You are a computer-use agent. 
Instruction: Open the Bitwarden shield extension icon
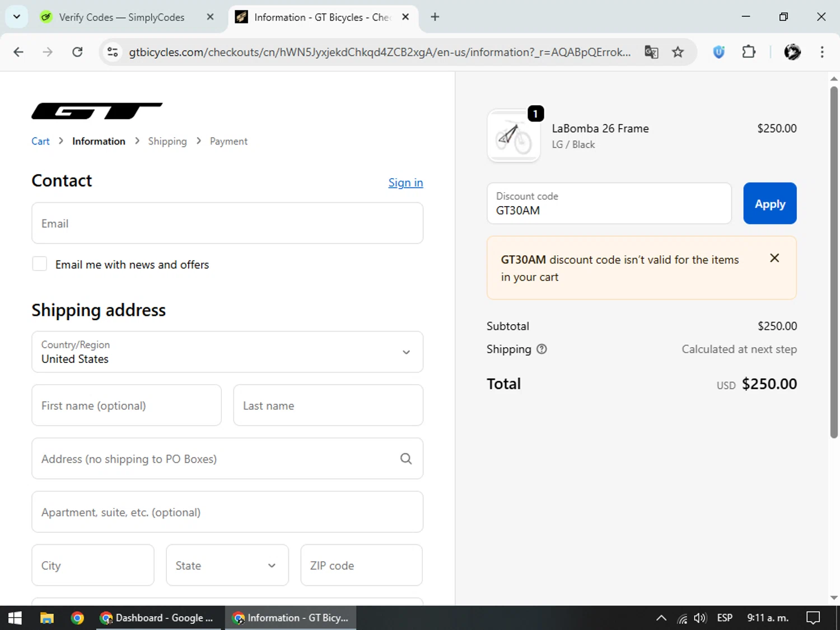pos(718,52)
